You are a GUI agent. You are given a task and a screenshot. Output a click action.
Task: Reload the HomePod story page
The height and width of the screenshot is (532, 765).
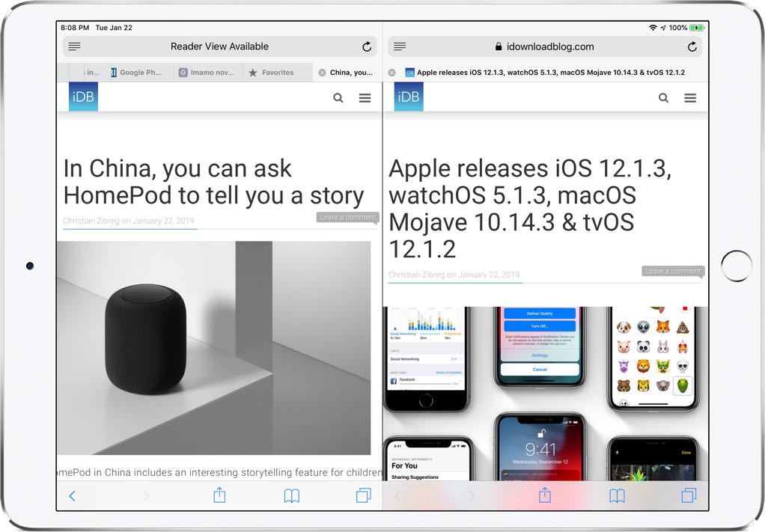tap(367, 46)
